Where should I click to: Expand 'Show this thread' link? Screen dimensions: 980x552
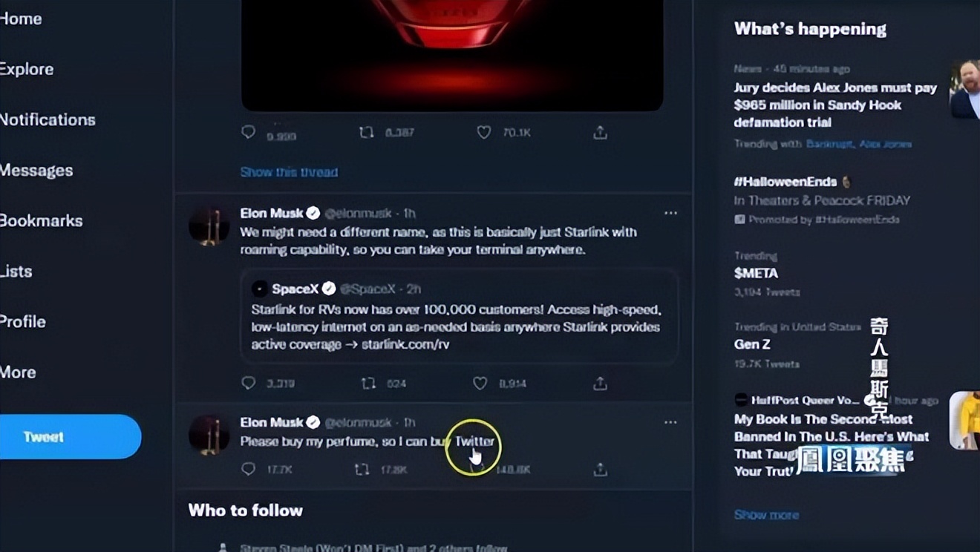click(289, 172)
